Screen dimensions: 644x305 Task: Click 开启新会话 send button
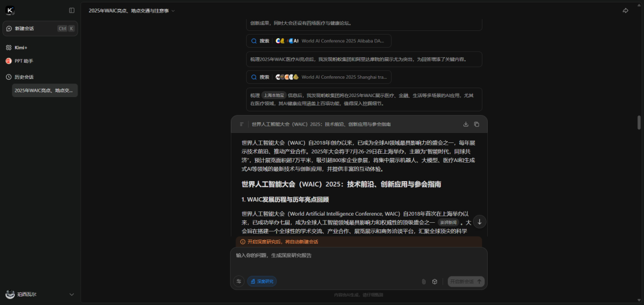coord(466,282)
